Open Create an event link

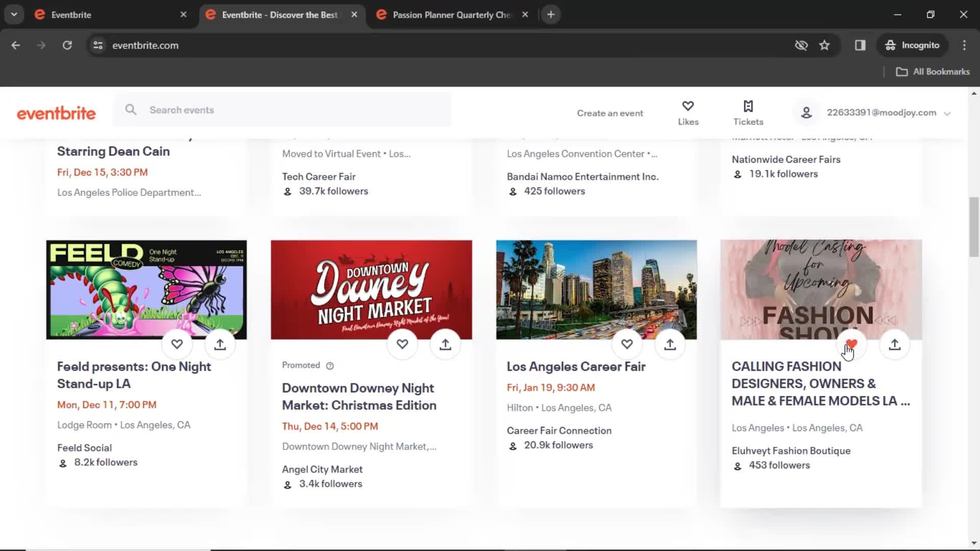tap(610, 113)
